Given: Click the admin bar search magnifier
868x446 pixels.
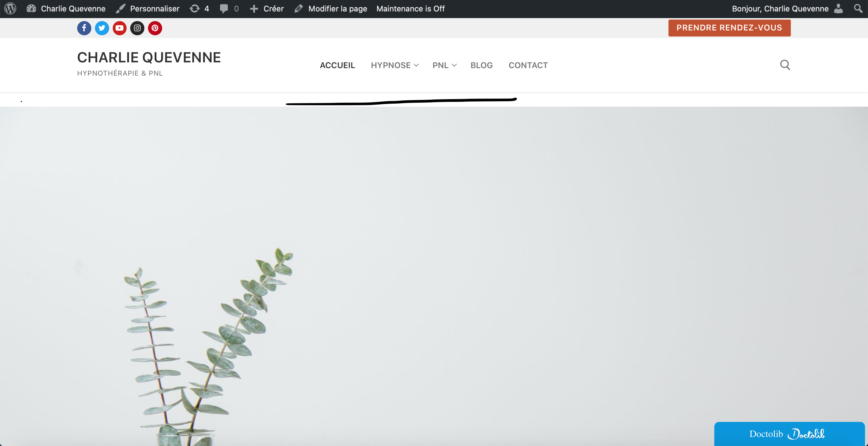Looking at the screenshot, I should 858,8.
